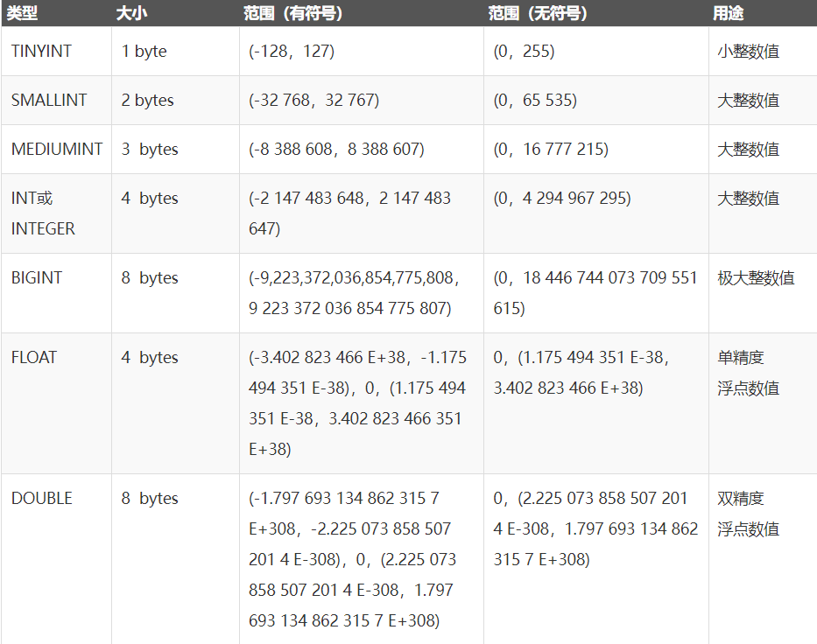The image size is (817, 644).
Task: Click the 2 bytes size cell
Action: click(148, 101)
